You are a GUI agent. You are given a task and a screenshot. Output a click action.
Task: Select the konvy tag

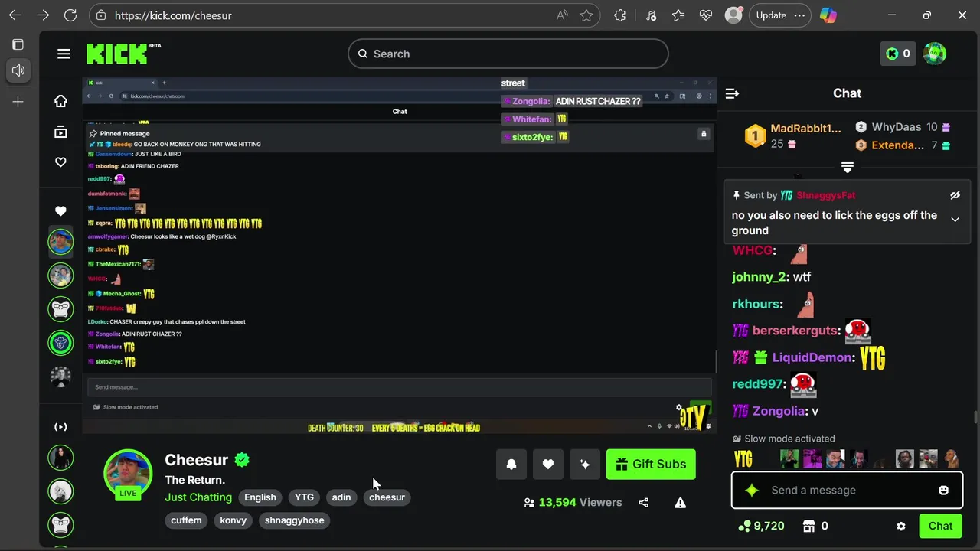tap(234, 520)
